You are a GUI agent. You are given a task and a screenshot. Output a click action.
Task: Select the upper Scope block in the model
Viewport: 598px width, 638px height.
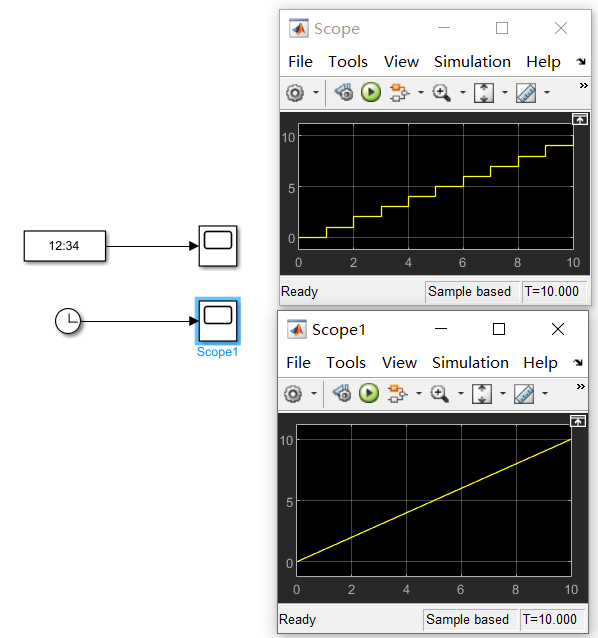coord(218,246)
